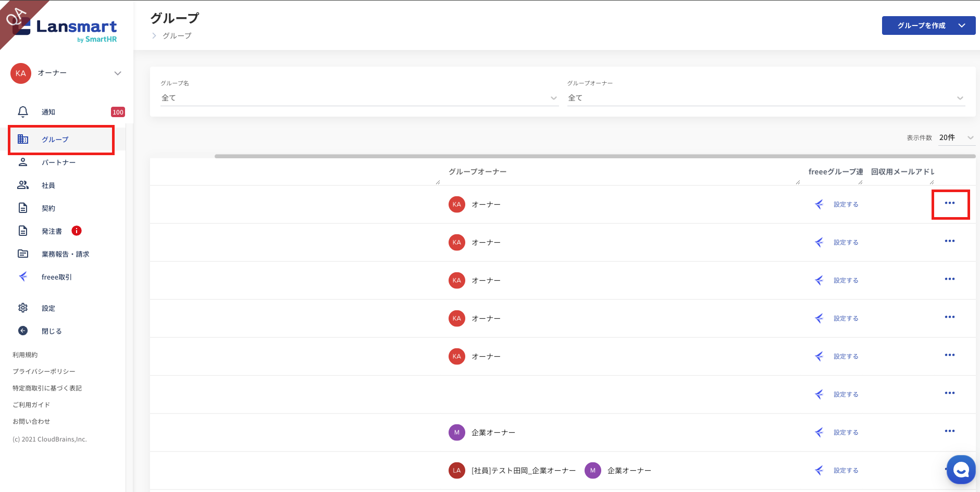Image resolution: width=980 pixels, height=492 pixels.
Task: Click the horizontal scrollbar above the table
Action: (x=594, y=156)
